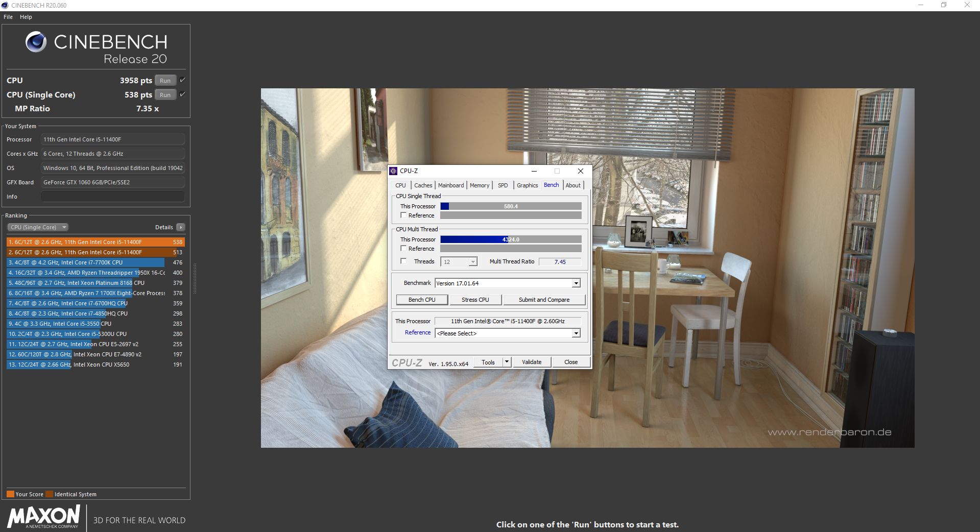Click the GFX Board GeForce GTX 1060 field

[x=113, y=182]
